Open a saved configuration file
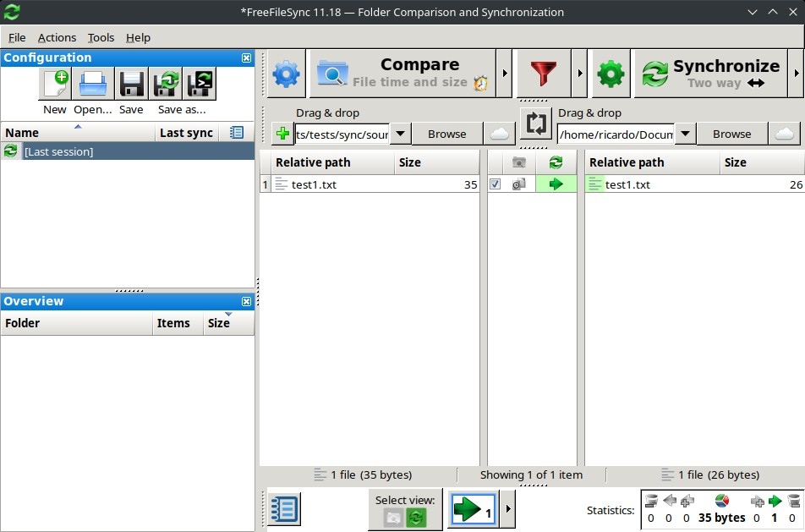The height and width of the screenshot is (532, 805). pos(93,83)
